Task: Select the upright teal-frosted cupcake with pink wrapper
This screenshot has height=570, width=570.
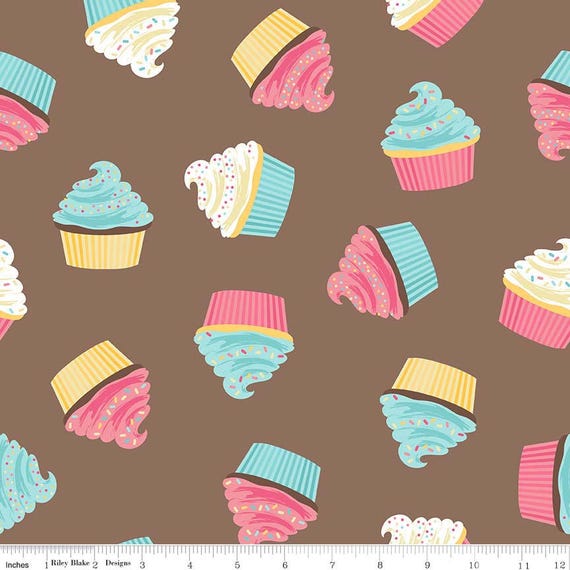Action: tap(430, 136)
